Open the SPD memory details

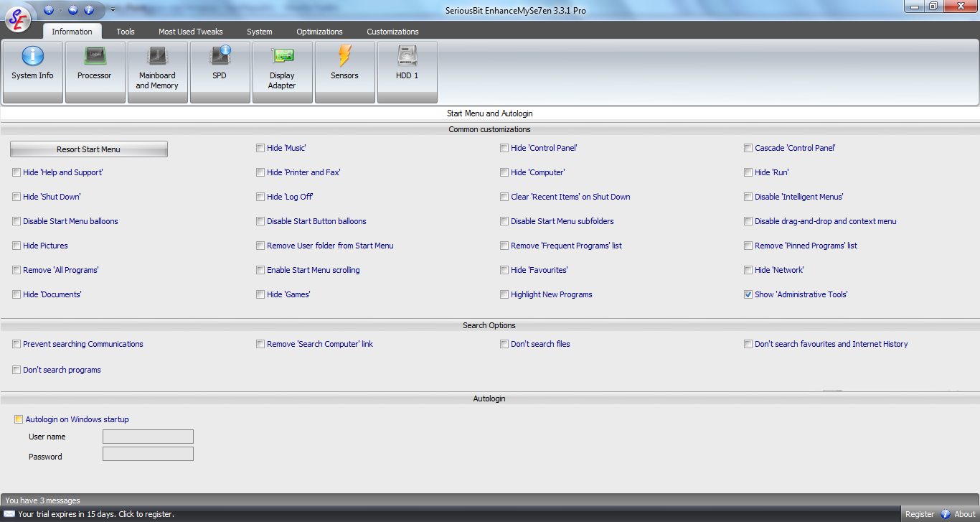point(220,72)
